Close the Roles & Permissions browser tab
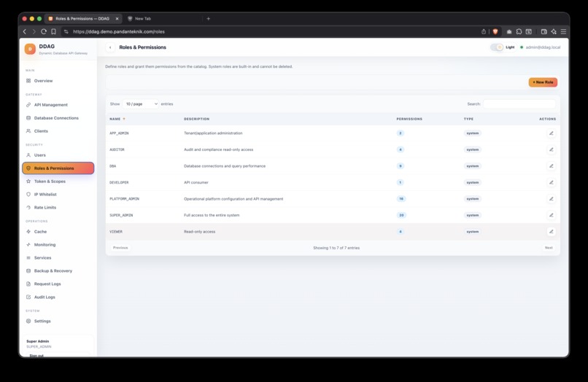588x382 pixels. 117,18
